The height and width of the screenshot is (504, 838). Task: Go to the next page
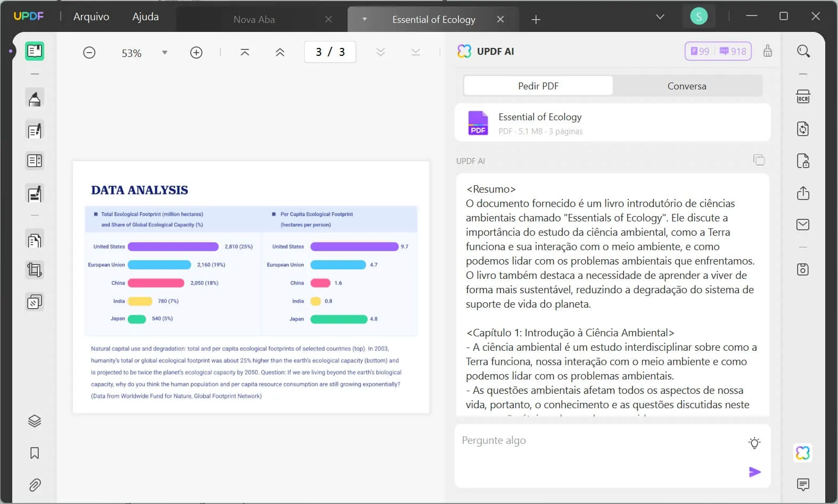coord(381,52)
